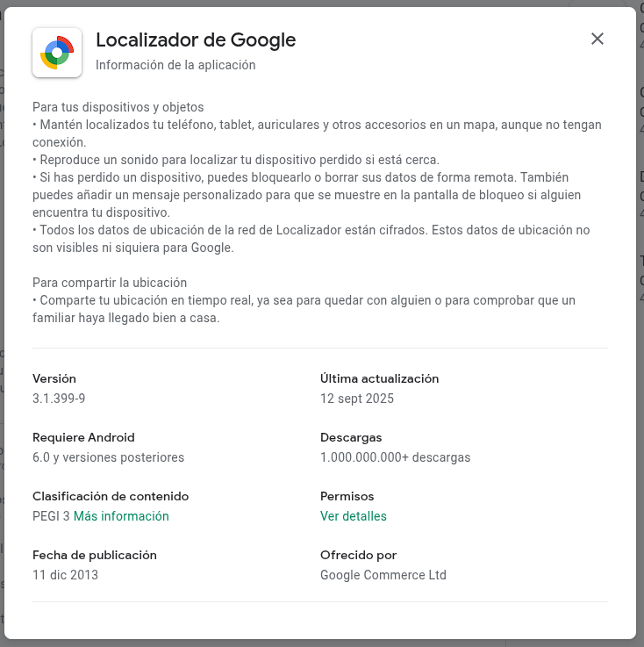
Task: Click the 6.0 y versiones posteriores text
Action: pos(109,457)
